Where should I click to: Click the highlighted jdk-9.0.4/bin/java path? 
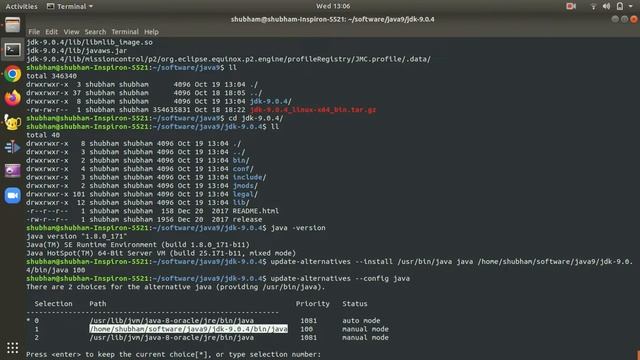pos(189,329)
